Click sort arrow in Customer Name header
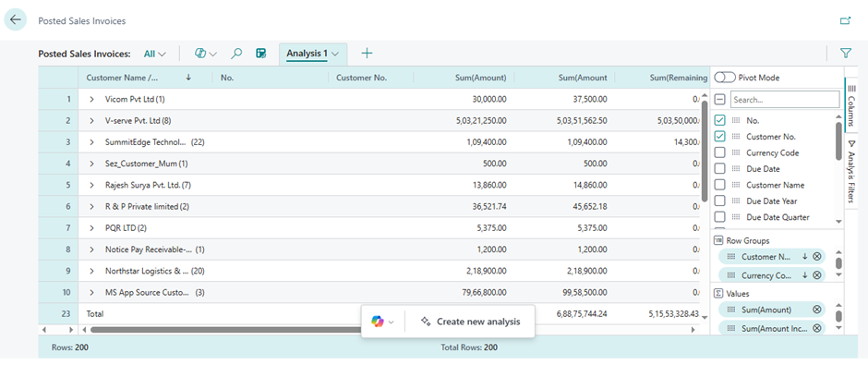868x365 pixels. coord(188,79)
